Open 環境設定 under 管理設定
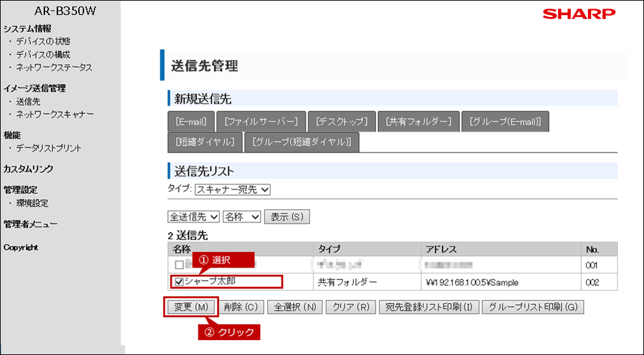Viewport: 644px width, 355px height. pos(33,203)
